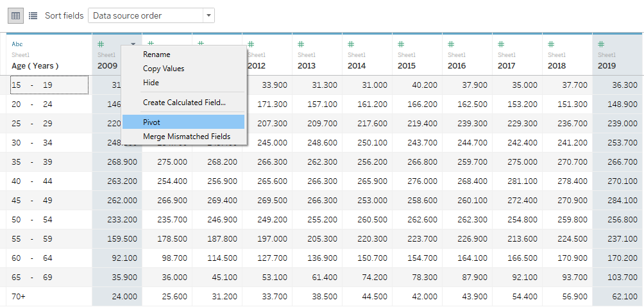Change data type icon on 2013 column
644x307 pixels.
301,44
